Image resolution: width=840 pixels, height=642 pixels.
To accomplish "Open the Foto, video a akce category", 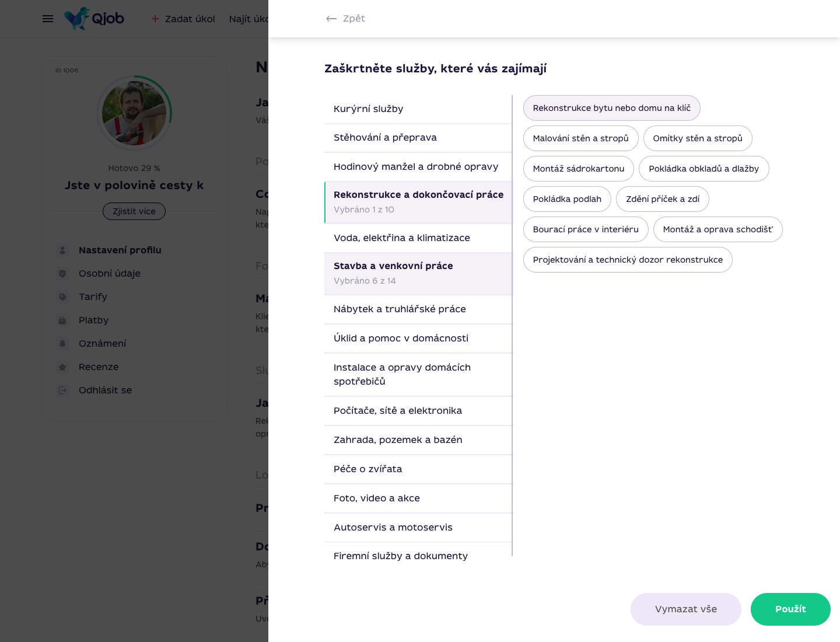I will pos(418,498).
